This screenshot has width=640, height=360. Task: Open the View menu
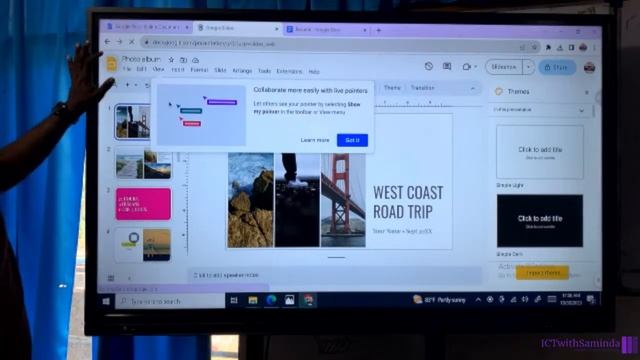(x=158, y=69)
